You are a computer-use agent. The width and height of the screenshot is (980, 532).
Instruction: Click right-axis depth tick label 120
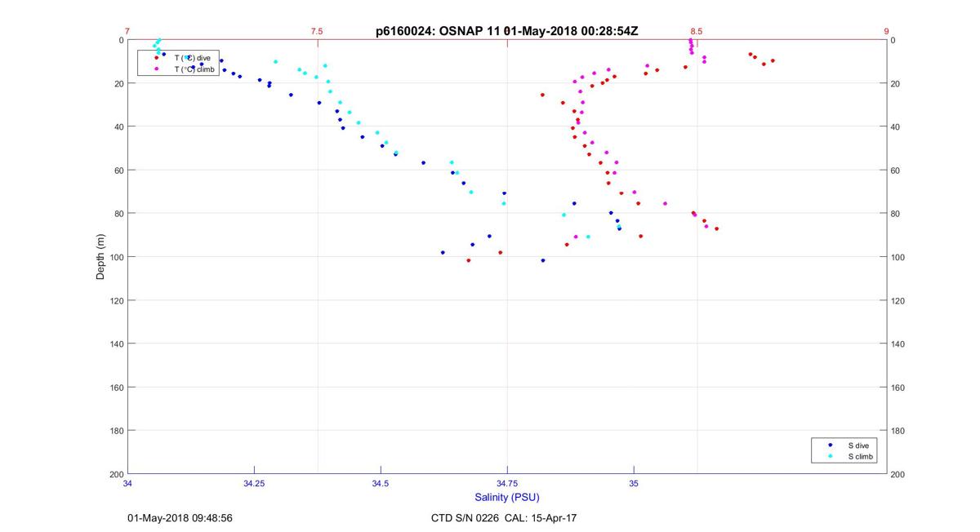click(x=898, y=300)
